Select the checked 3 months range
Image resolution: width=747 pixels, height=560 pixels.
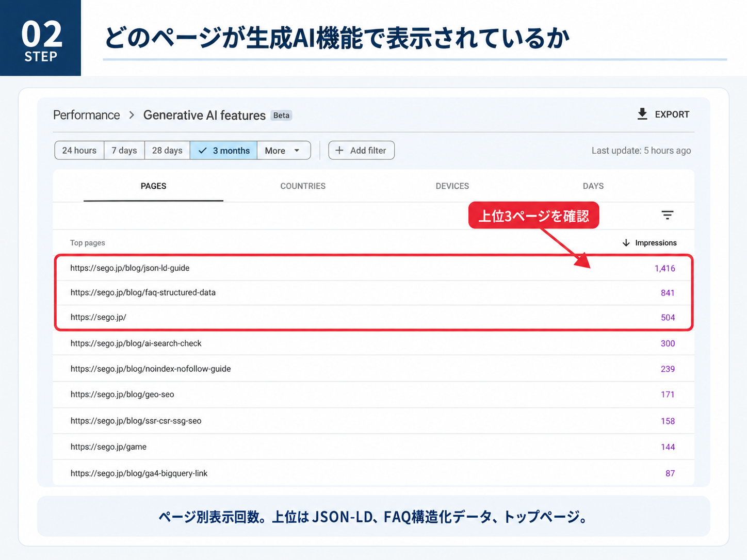pos(224,151)
